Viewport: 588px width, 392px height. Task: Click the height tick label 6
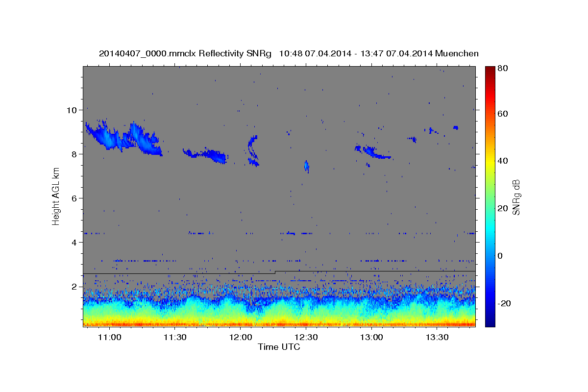[74, 198]
